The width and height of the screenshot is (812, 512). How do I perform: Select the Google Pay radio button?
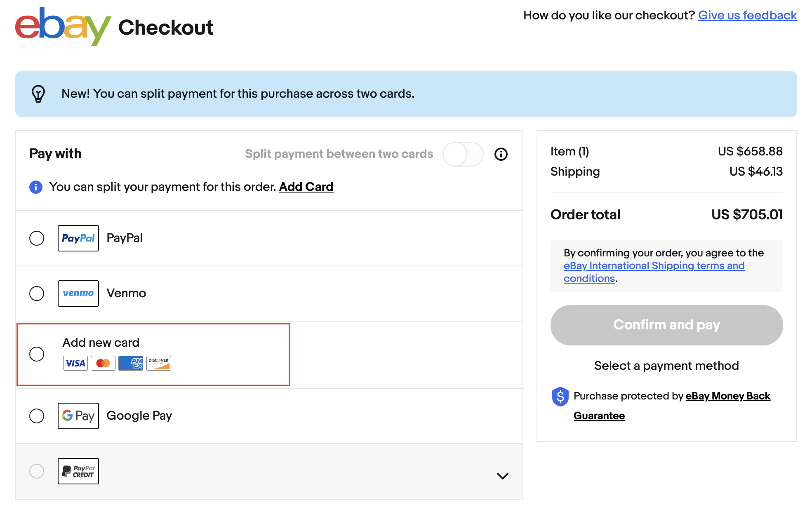[37, 415]
